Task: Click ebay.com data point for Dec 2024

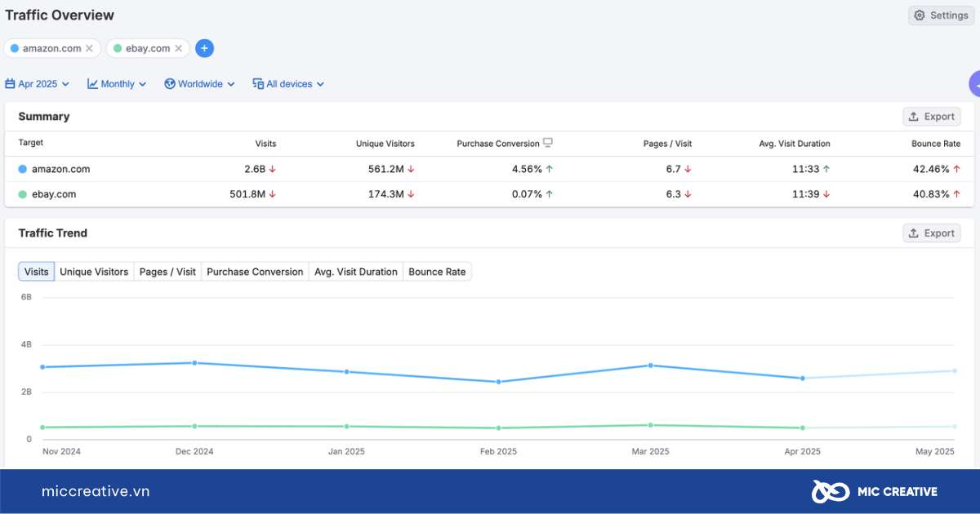Action: (194, 426)
